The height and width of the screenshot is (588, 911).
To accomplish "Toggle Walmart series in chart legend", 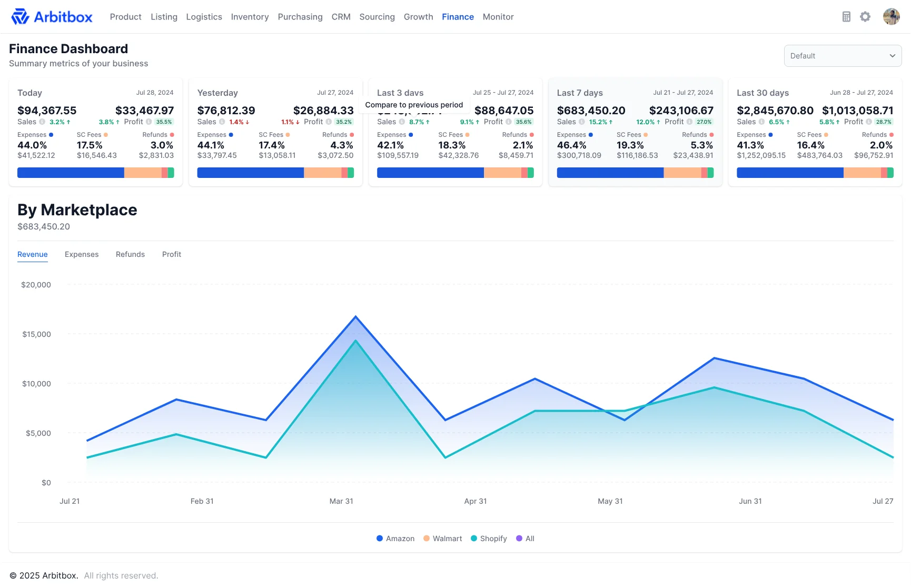I will pyautogui.click(x=442, y=539).
